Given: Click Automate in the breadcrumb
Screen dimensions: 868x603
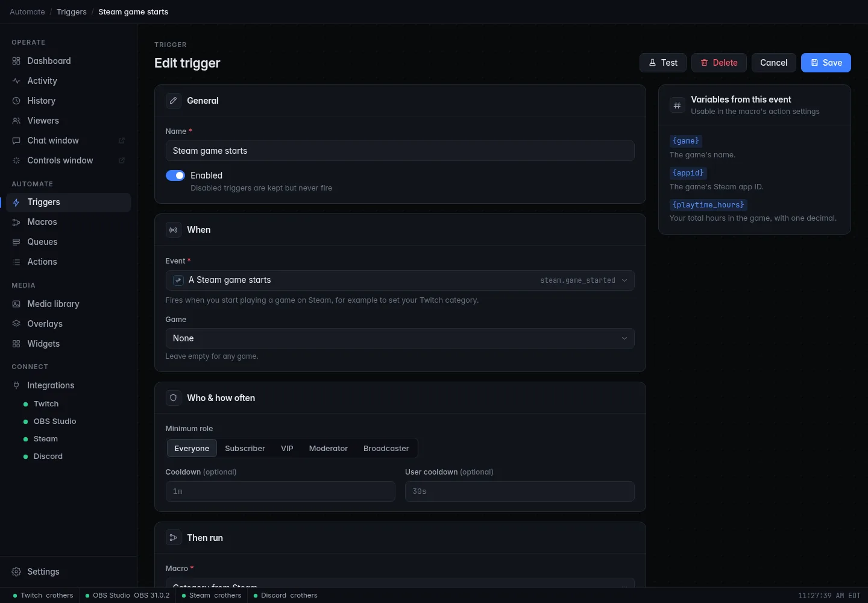Looking at the screenshot, I should click(27, 12).
